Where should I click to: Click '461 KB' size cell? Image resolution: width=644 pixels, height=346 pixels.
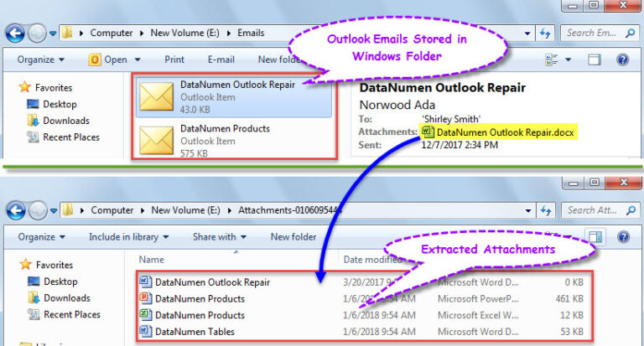569,299
